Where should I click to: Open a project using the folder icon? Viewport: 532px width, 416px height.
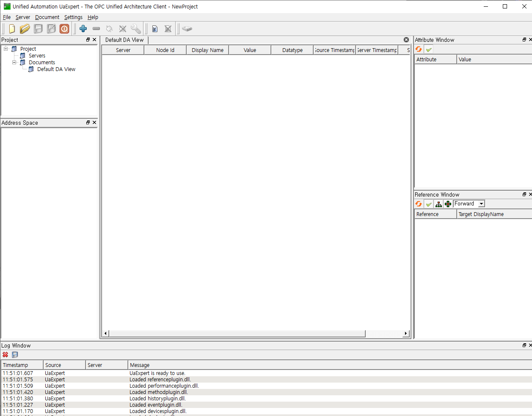coord(25,29)
